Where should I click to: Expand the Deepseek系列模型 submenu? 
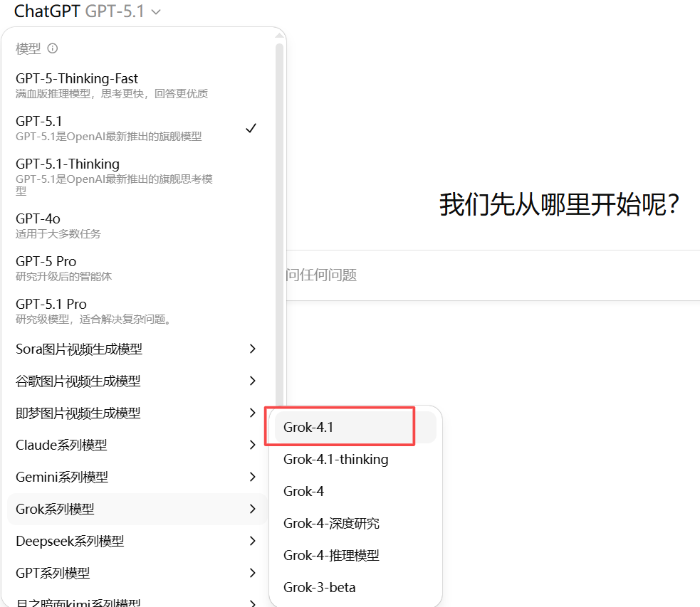[137, 541]
